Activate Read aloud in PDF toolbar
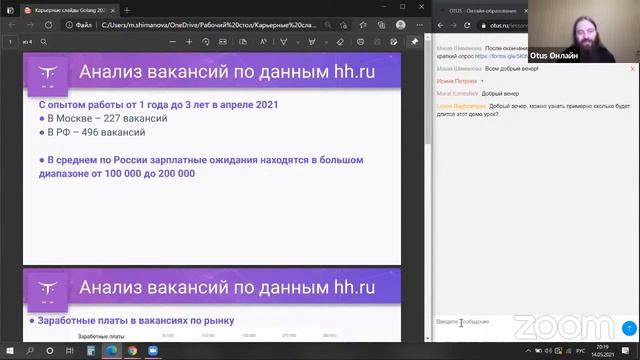The height and width of the screenshot is (360, 640). click(263, 42)
